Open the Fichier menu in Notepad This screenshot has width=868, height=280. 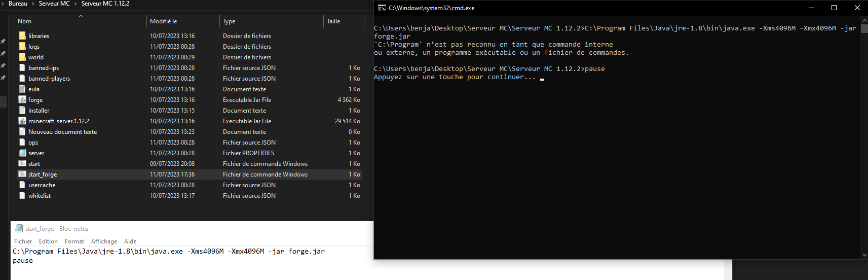pyautogui.click(x=23, y=241)
